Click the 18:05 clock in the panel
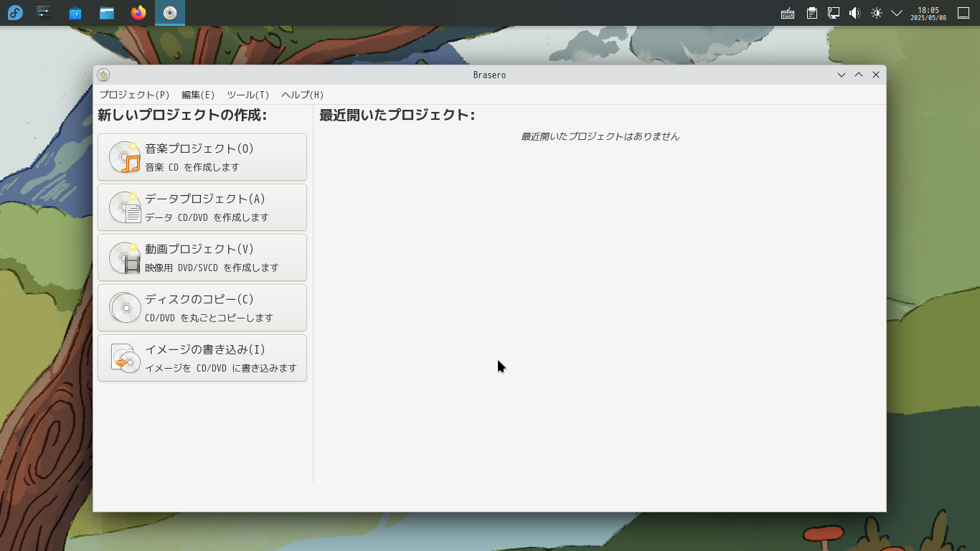Viewport: 980px width, 551px height. pos(928,14)
